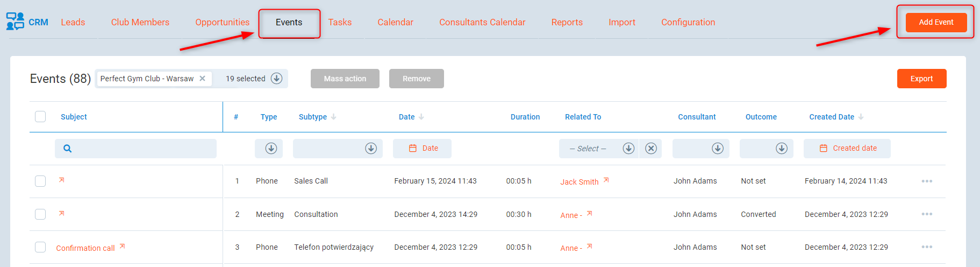Open the three-dot menu for row 1
Image resolution: width=980 pixels, height=267 pixels.
[x=926, y=181]
